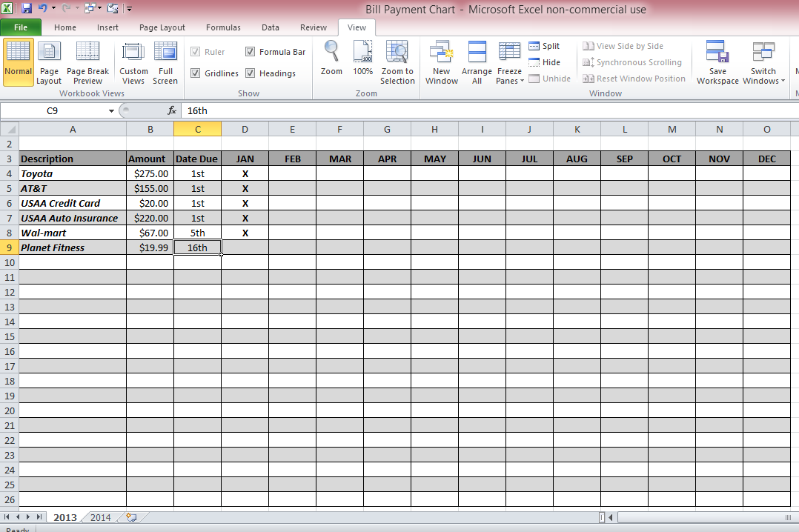
Task: Open a New Window
Action: click(441, 61)
